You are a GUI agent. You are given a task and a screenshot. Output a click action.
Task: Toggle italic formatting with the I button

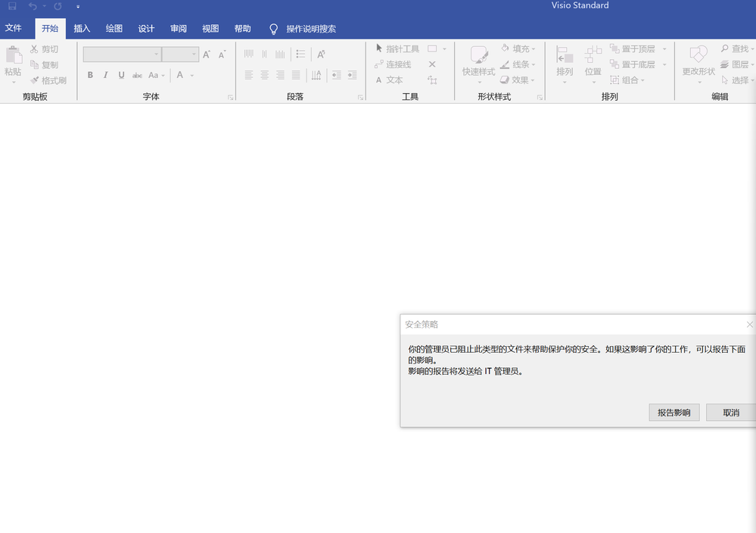105,75
